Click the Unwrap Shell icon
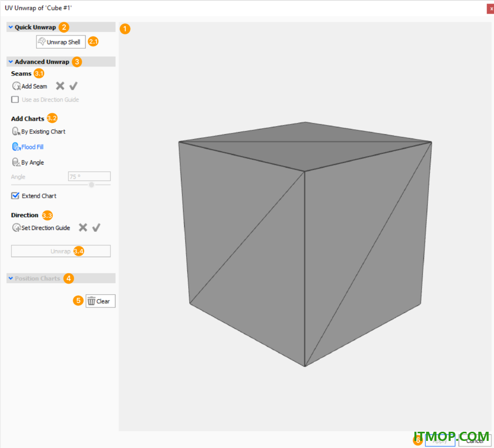Screen dimensions: 494x448 coord(42,42)
